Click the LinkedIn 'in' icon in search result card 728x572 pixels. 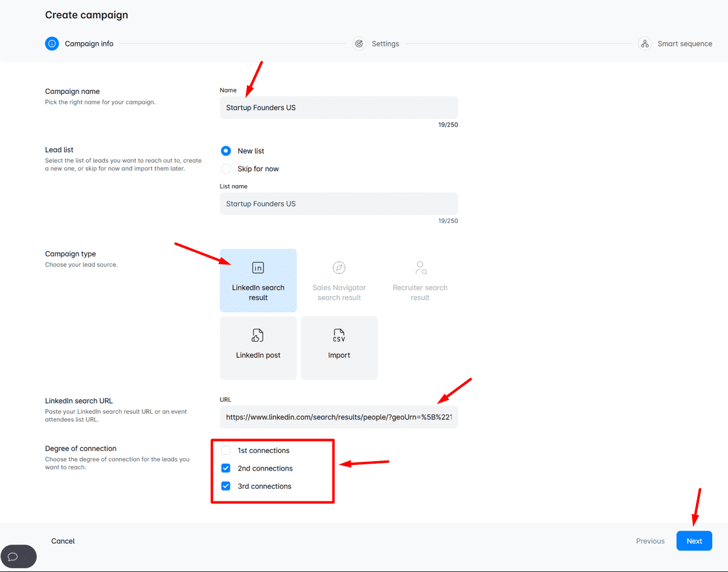point(258,268)
